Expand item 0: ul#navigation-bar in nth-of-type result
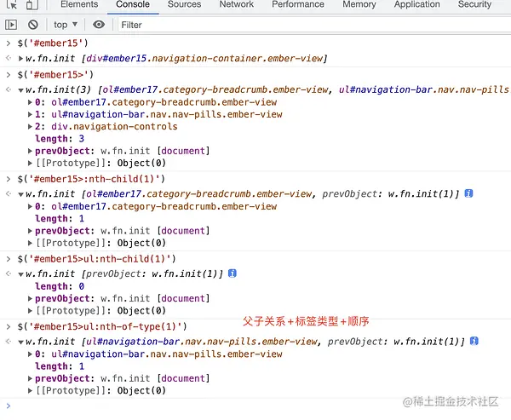Image resolution: width=511 pixels, height=420 pixels. click(x=30, y=354)
